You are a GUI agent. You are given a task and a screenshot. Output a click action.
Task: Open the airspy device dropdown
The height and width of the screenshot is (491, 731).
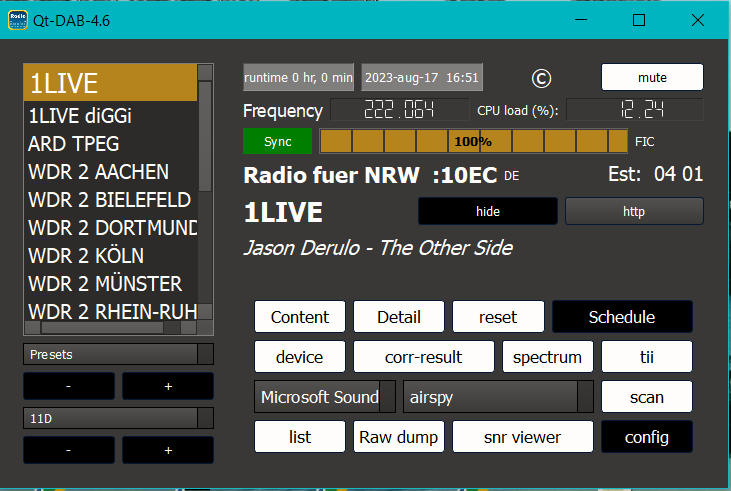(498, 397)
